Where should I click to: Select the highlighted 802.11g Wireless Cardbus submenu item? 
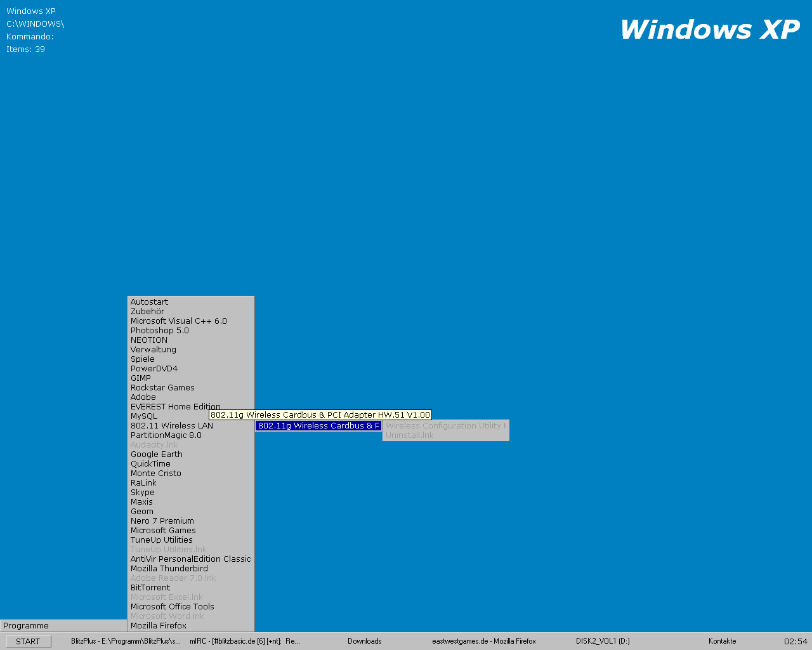[318, 426]
